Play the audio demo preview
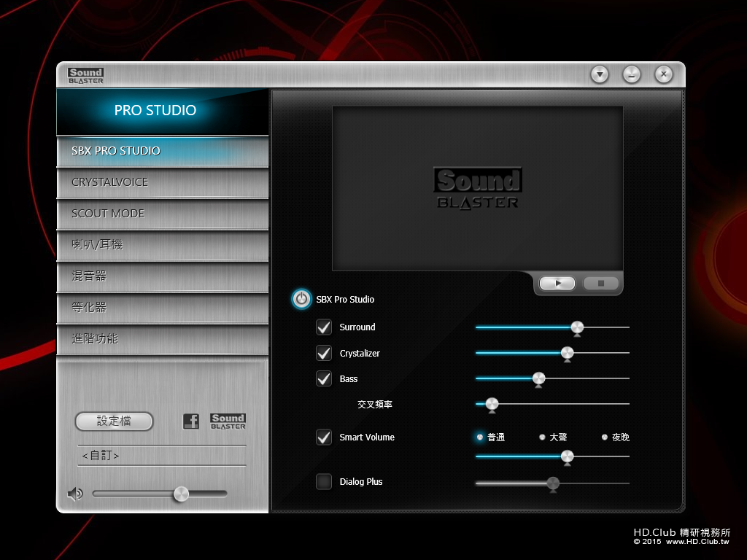The height and width of the screenshot is (560, 747). point(557,284)
